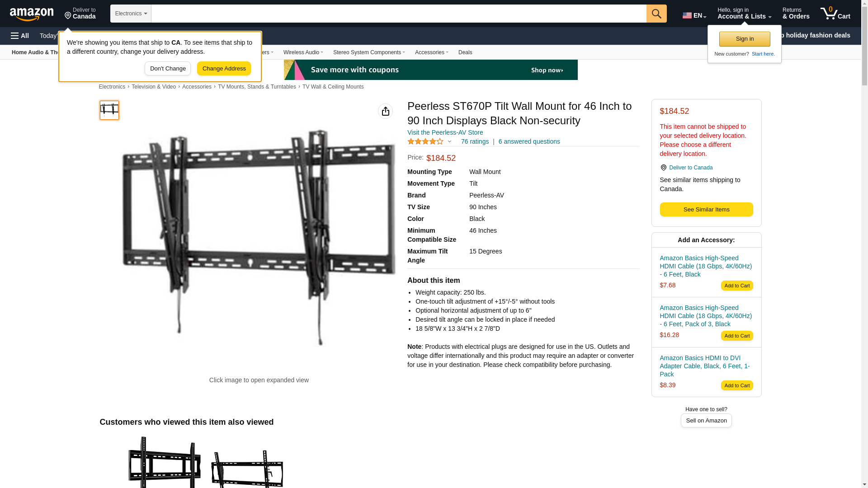Click the Deliver to Canada location icon
868x488 pixels.
click(663, 168)
